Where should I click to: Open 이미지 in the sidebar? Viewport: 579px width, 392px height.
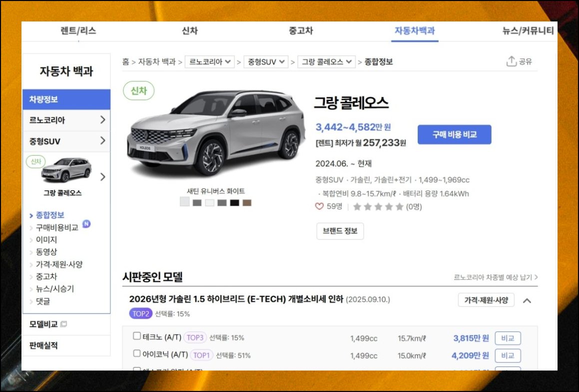click(x=46, y=240)
